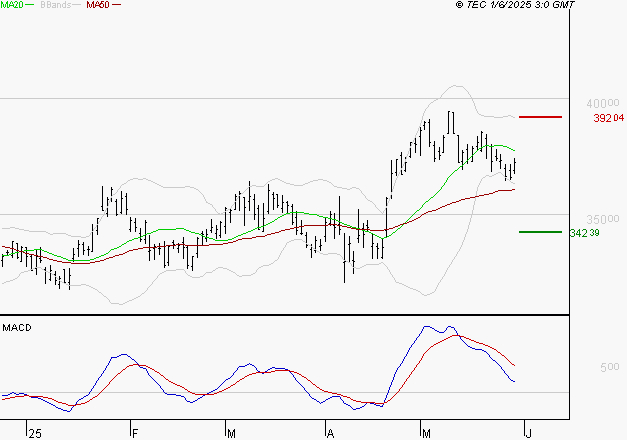Click the green support level line
627x440 pixels.
tap(540, 232)
